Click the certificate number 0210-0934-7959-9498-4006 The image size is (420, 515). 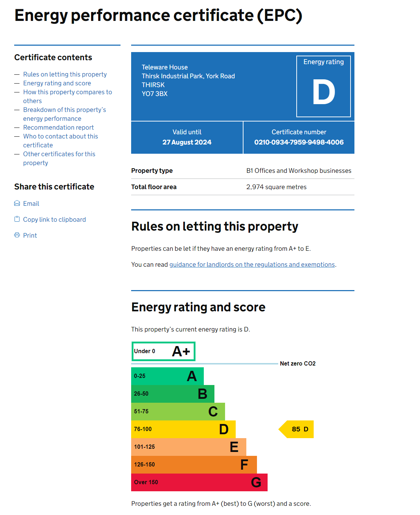[299, 142]
